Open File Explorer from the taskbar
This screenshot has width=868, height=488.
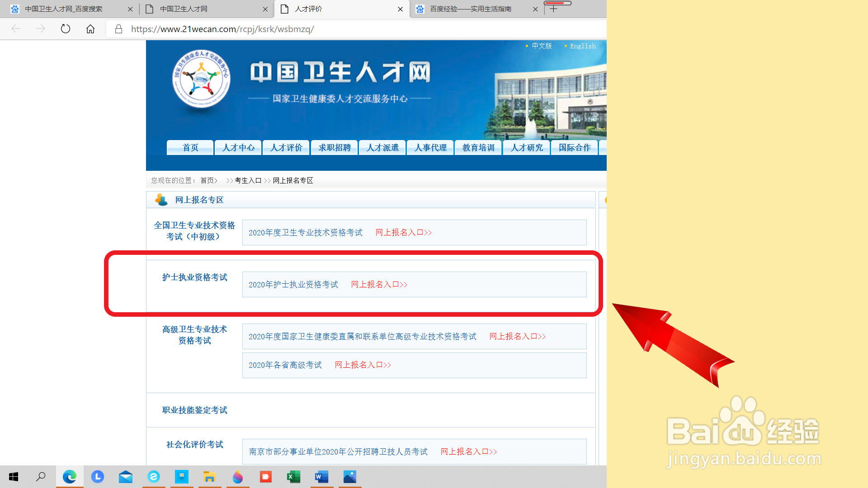pos(209,477)
